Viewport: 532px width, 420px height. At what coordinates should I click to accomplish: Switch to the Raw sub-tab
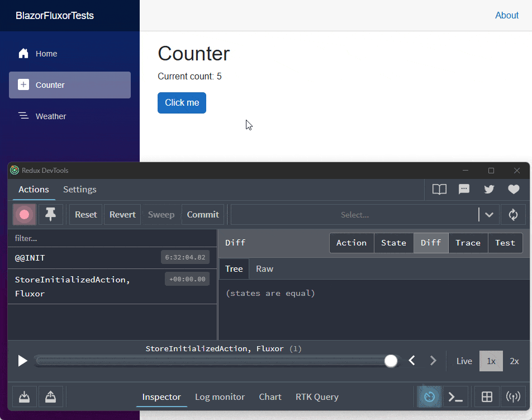265,269
